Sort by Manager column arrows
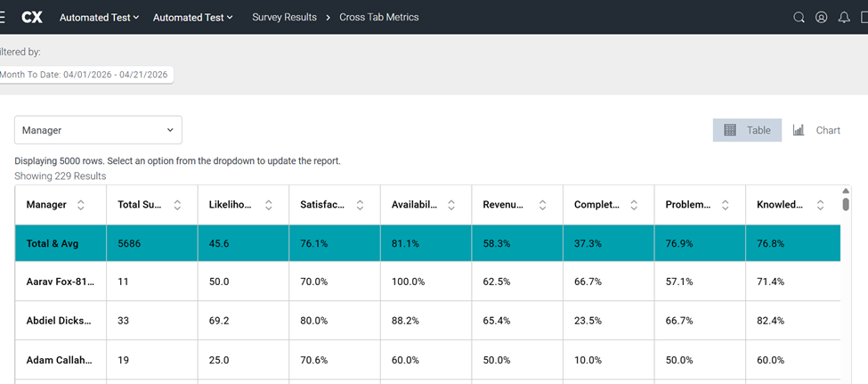Screen dimensions: 868x384 [81, 205]
